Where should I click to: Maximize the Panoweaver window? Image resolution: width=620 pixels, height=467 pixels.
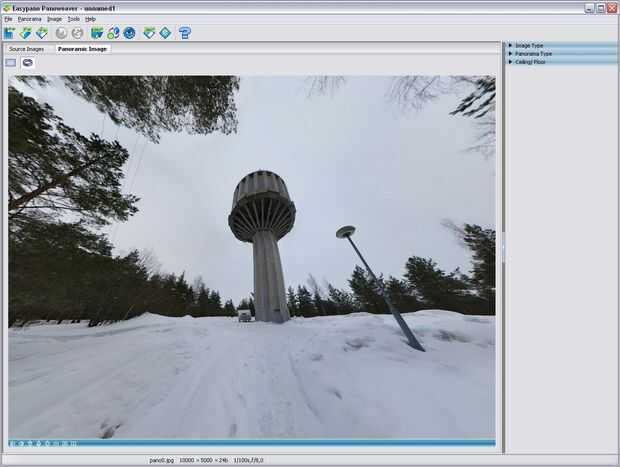(x=601, y=8)
